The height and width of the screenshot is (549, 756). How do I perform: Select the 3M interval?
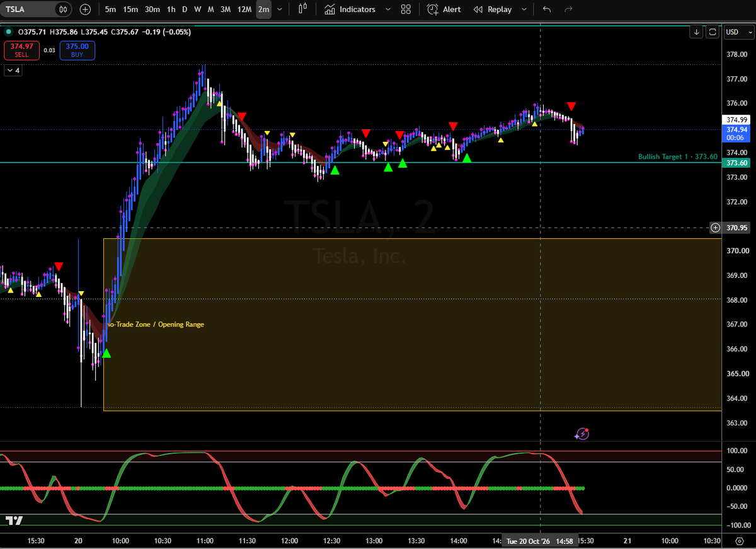click(225, 9)
